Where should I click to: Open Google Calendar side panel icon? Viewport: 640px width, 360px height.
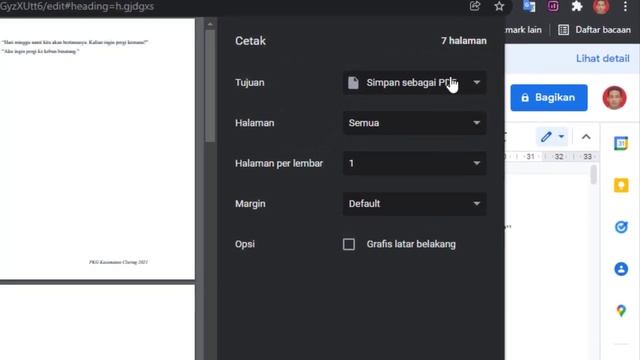click(621, 143)
